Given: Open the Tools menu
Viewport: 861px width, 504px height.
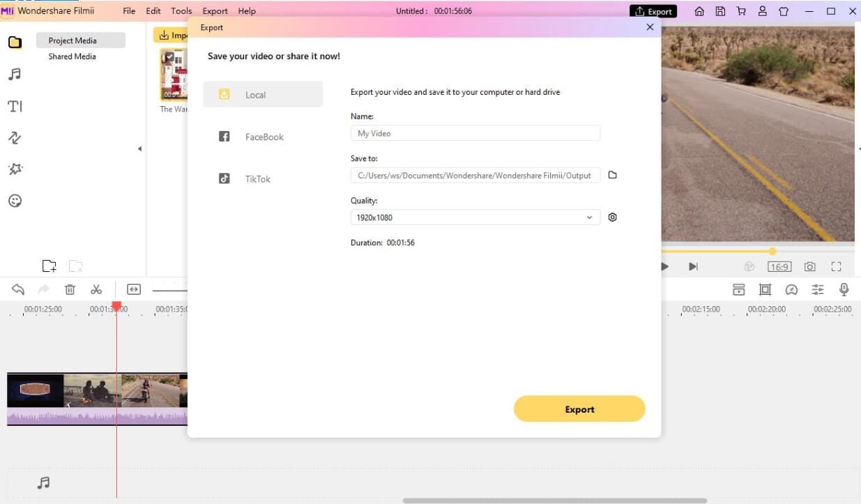Looking at the screenshot, I should click(181, 11).
